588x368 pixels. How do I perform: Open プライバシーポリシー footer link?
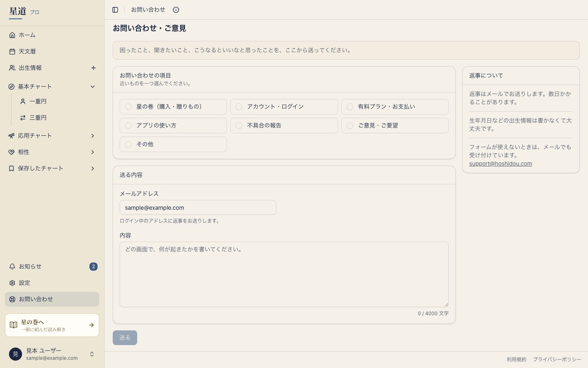tap(557, 359)
